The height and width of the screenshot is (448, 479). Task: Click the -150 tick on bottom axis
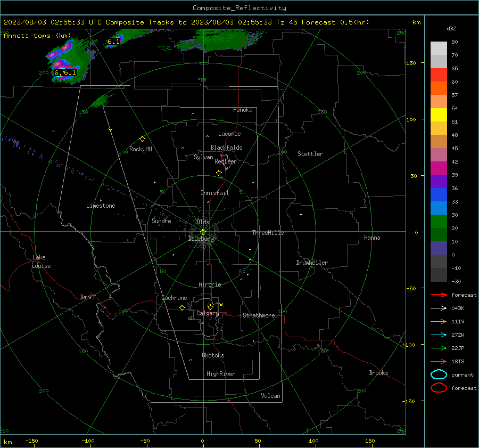coord(31,441)
